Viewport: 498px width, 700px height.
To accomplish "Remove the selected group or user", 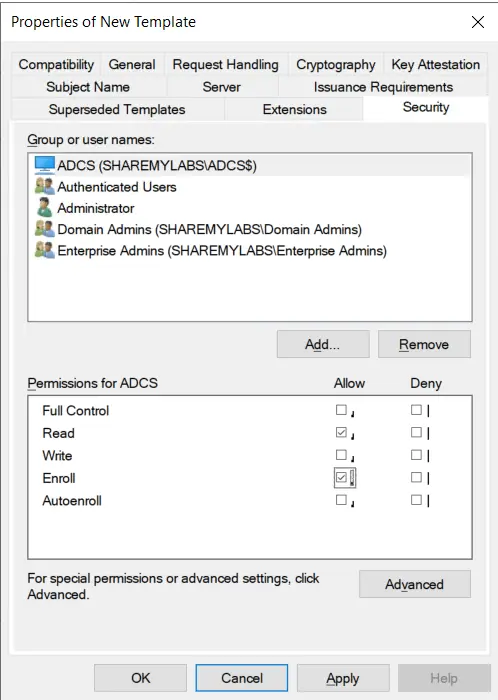I will tap(424, 344).
